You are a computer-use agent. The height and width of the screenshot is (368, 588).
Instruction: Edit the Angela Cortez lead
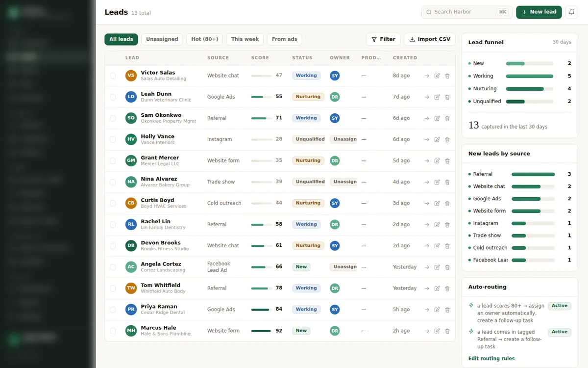[x=437, y=267]
